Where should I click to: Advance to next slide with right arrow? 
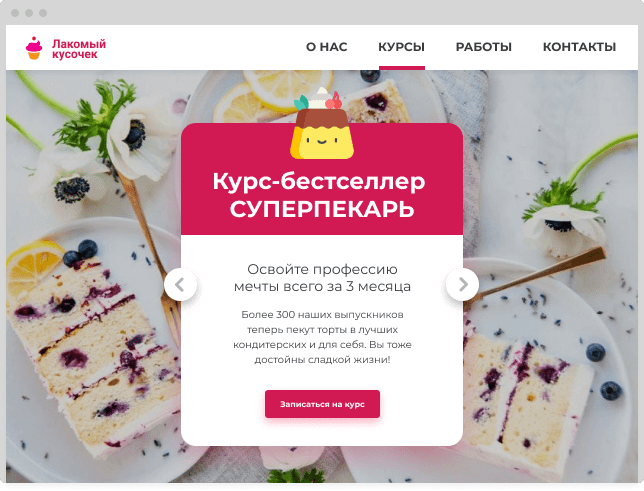point(462,284)
